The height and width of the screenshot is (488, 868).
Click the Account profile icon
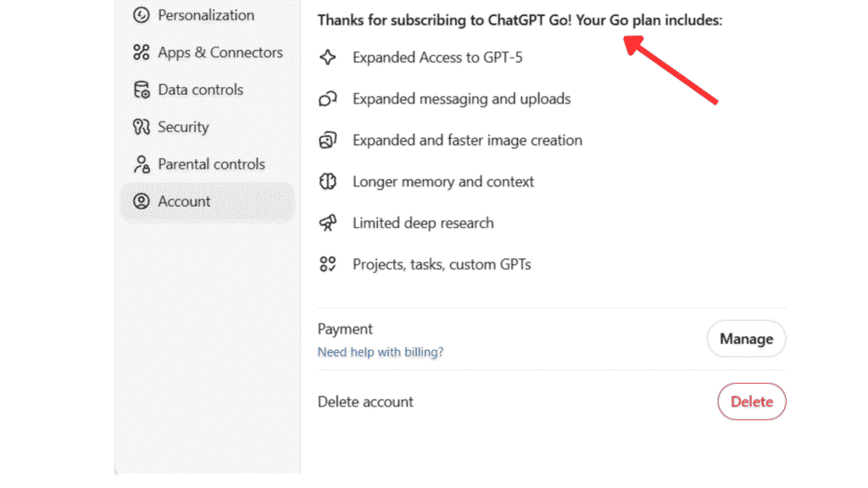click(x=141, y=202)
